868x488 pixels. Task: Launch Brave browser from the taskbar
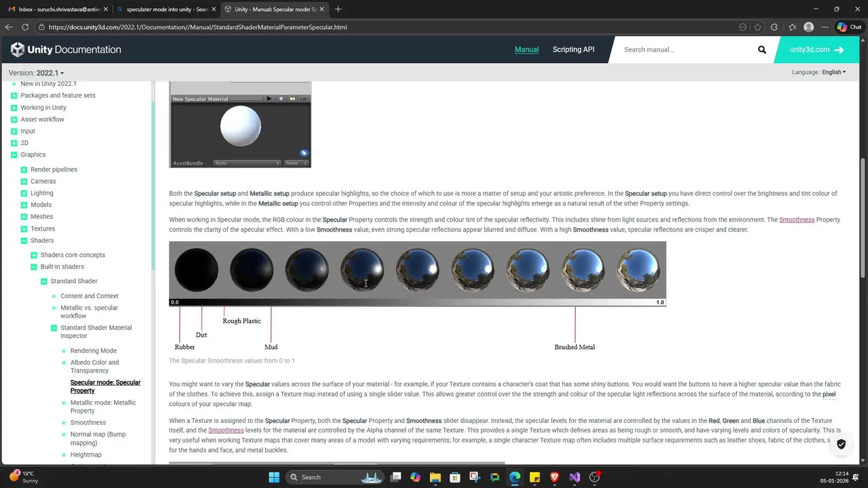pyautogui.click(x=555, y=477)
